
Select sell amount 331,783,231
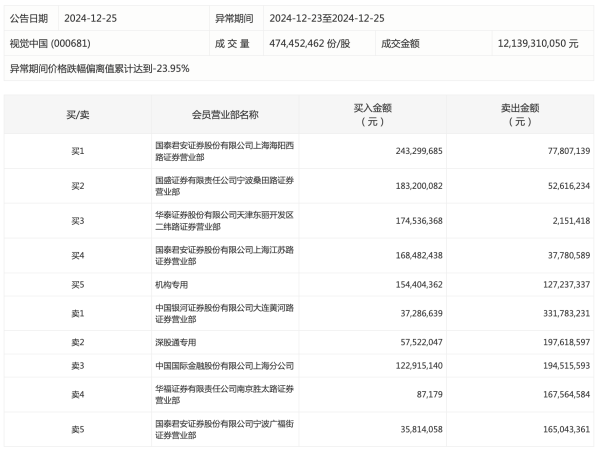(567, 314)
